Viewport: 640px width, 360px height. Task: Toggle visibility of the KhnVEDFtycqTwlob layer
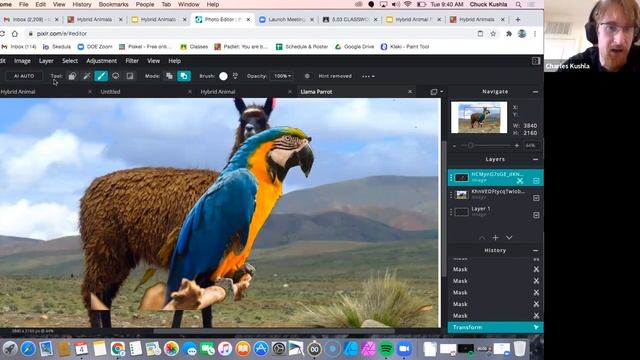(536, 198)
